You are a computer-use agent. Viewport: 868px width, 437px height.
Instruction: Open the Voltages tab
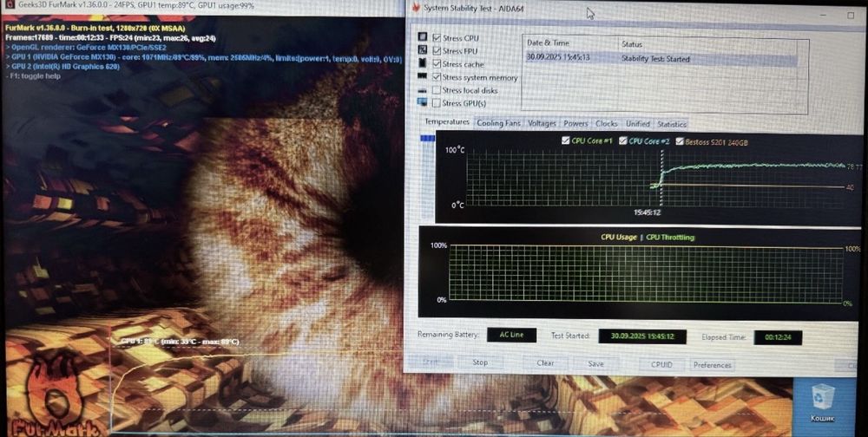(542, 123)
